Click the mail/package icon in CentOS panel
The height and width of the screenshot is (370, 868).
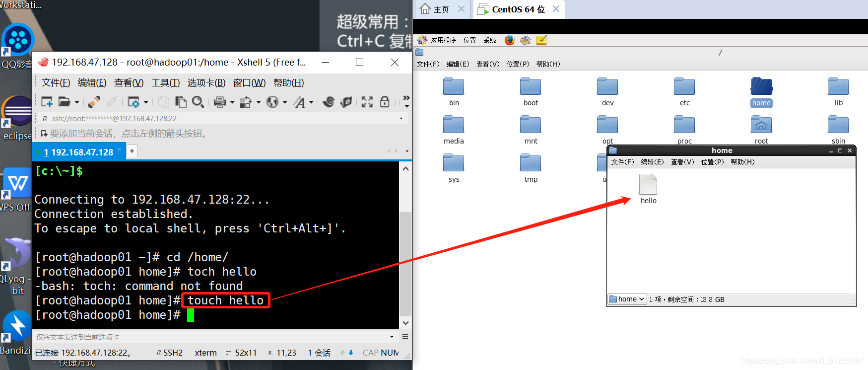pyautogui.click(x=526, y=40)
